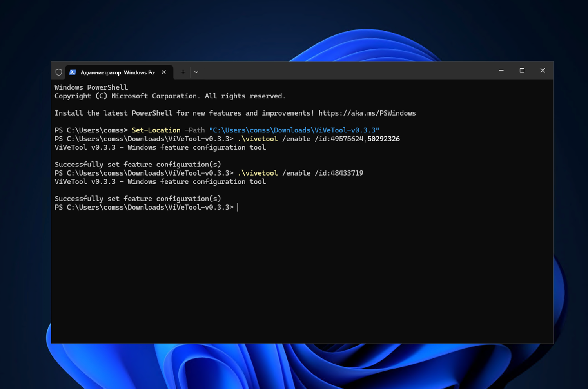Viewport: 588px width, 389px height.
Task: Close the Администратор: Windows PowerShell tab
Action: coord(164,72)
